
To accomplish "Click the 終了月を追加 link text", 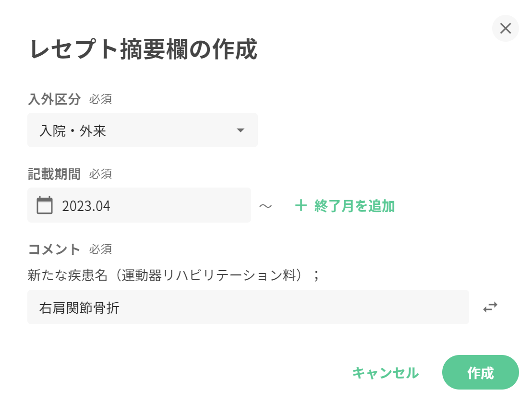I will pyautogui.click(x=354, y=206).
